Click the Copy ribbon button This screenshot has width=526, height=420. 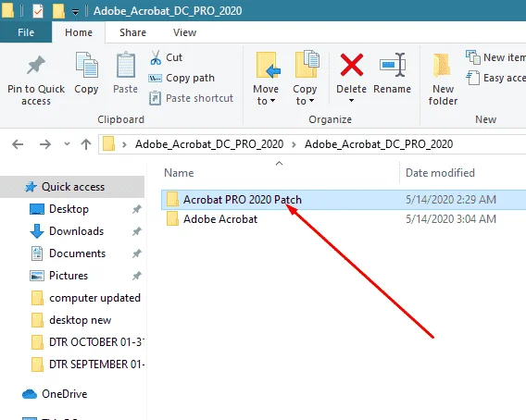click(x=86, y=73)
